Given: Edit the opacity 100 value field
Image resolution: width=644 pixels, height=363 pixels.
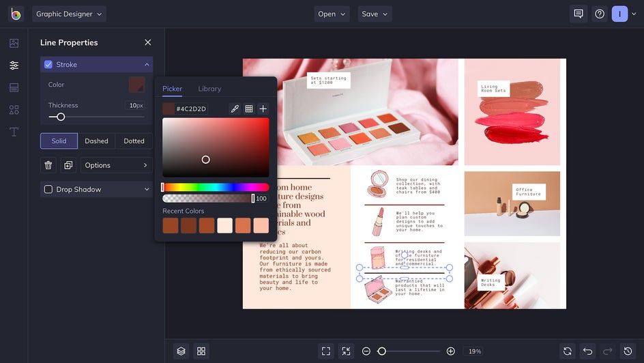Looking at the screenshot, I should pos(262,199).
